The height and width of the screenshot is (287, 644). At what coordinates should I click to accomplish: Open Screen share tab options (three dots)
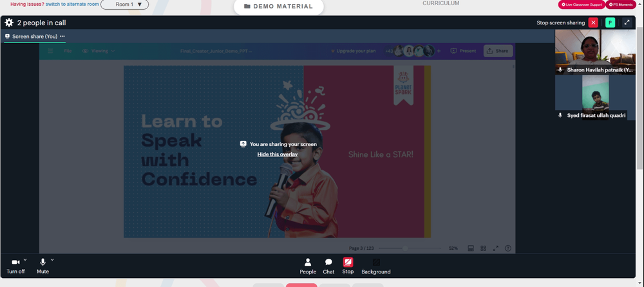62,36
